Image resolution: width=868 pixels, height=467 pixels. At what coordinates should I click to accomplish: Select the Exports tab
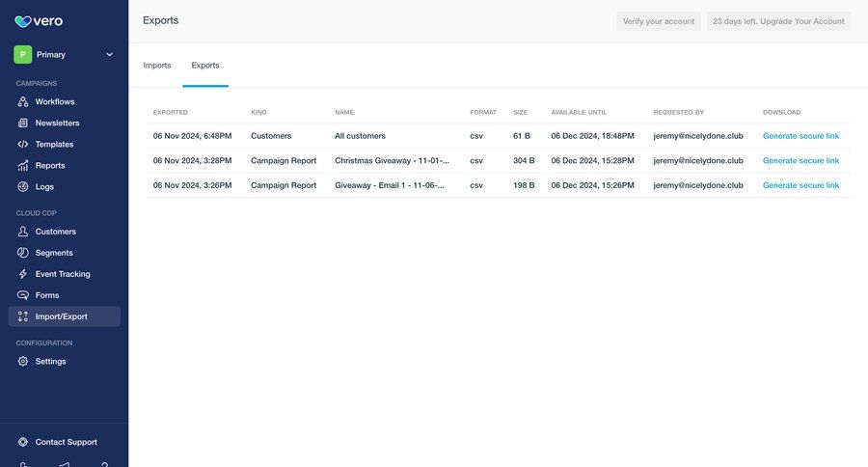click(205, 66)
